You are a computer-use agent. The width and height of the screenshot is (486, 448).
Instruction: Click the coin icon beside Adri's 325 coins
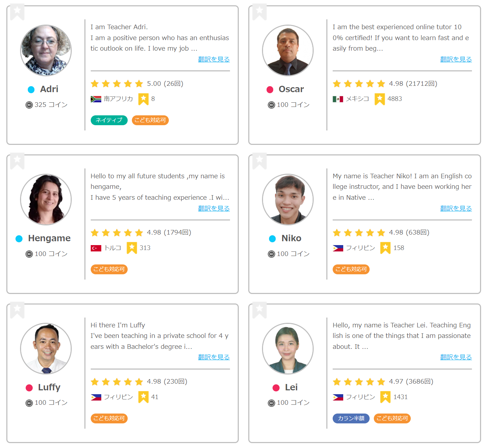click(x=29, y=105)
